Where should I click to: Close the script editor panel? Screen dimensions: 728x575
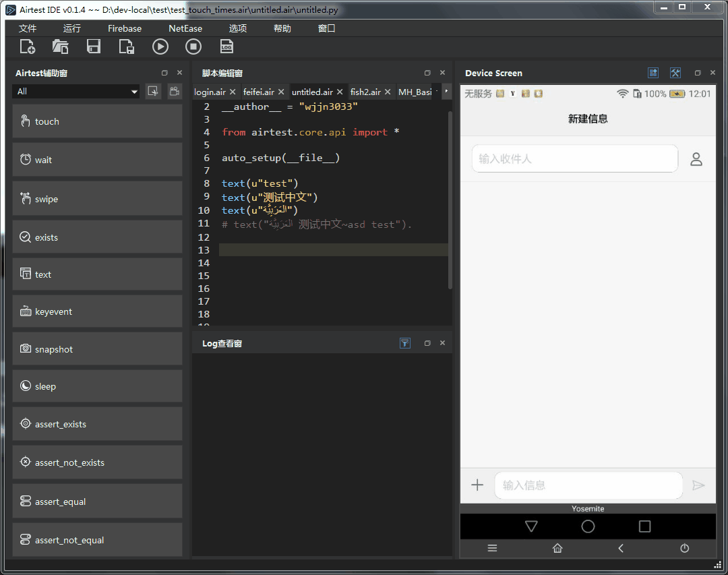point(442,73)
